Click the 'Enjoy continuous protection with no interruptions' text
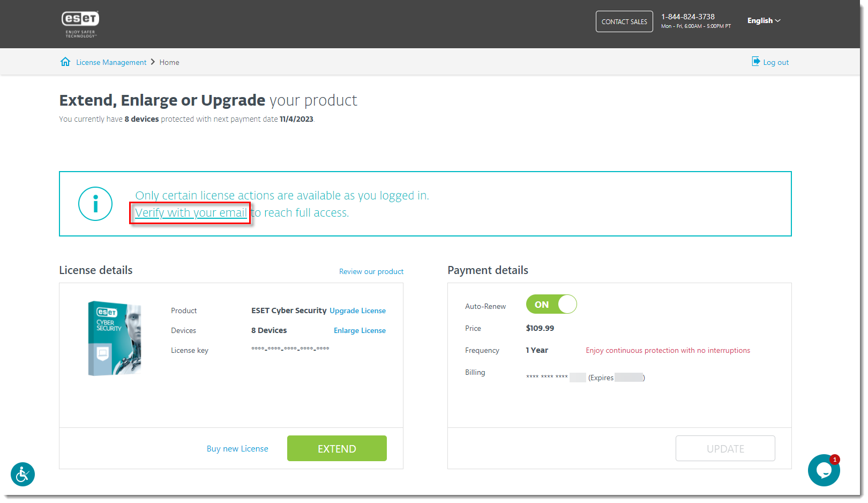The height and width of the screenshot is (503, 868). tap(668, 350)
